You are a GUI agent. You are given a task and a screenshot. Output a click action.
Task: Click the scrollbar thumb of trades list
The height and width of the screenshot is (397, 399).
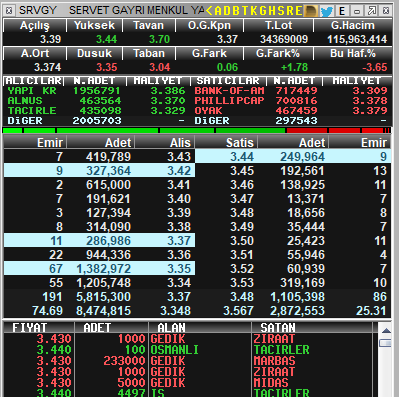[386, 343]
